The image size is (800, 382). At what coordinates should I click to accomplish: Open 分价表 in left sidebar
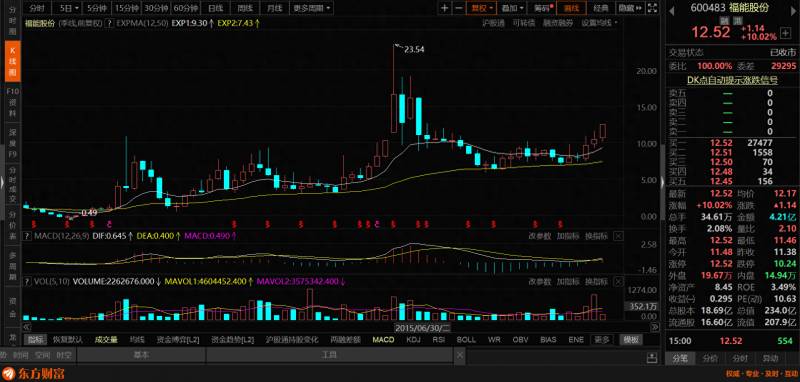tap(13, 226)
